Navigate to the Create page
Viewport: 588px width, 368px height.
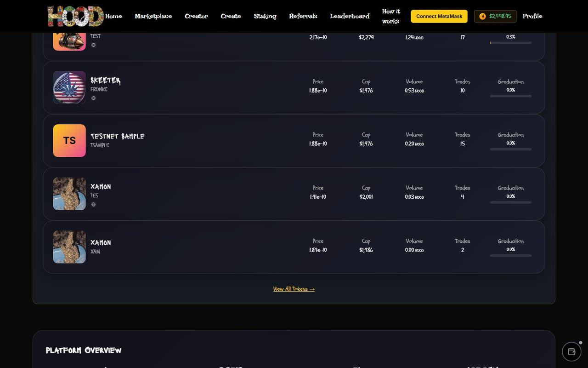point(231,16)
